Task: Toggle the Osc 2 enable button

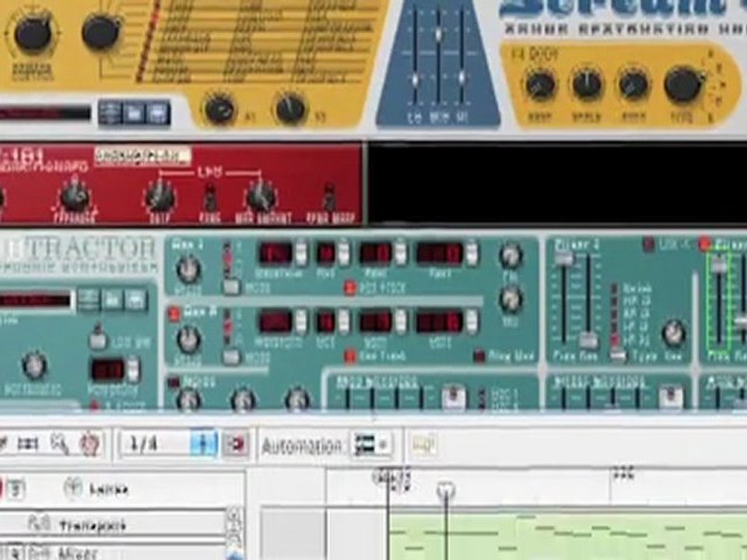Action: point(174,313)
